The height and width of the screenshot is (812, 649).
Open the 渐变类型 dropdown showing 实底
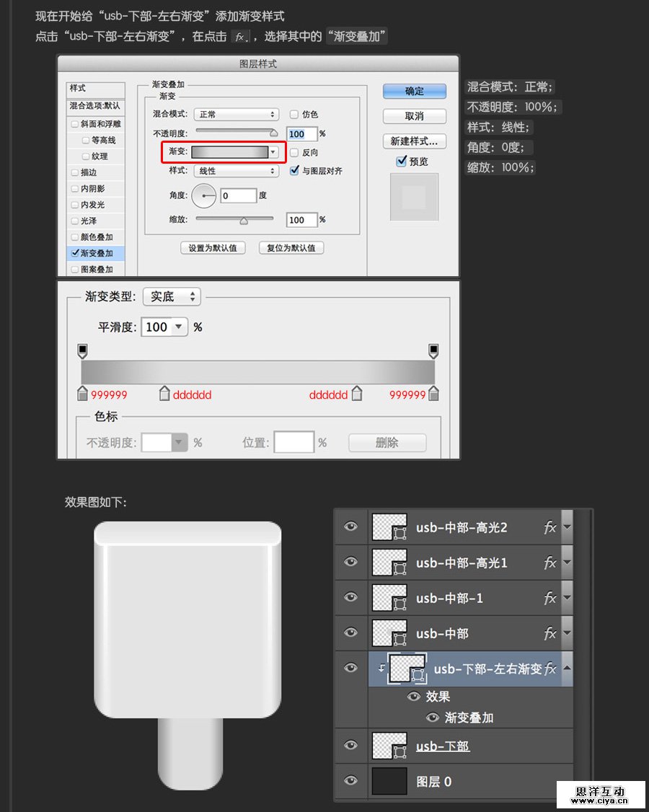[x=171, y=296]
